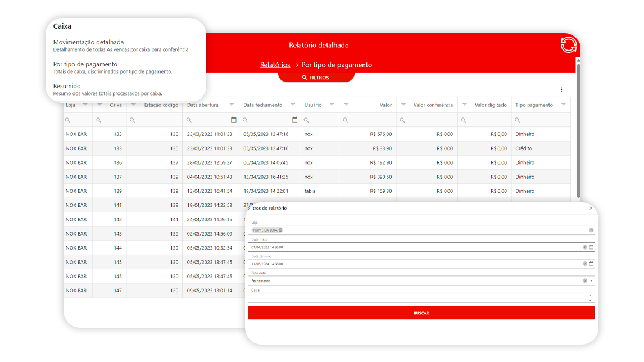
Task: Expand the Tipo data dropdown arrow
Action: [591, 281]
